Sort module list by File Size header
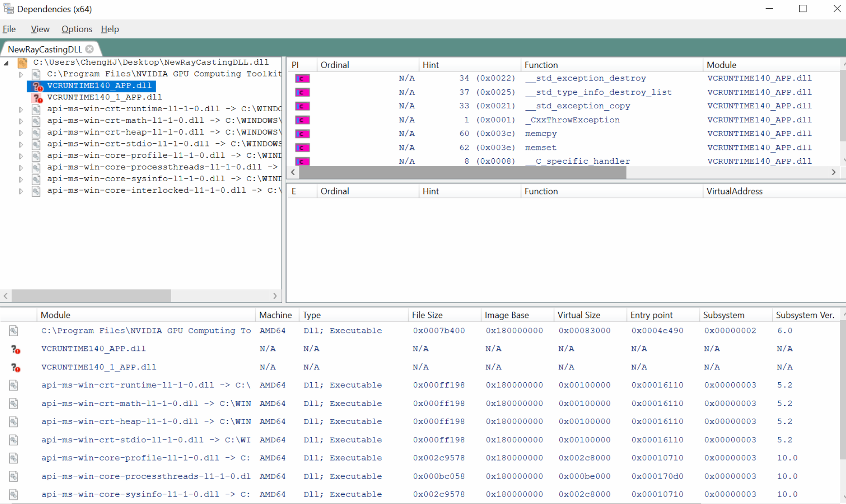 (427, 315)
